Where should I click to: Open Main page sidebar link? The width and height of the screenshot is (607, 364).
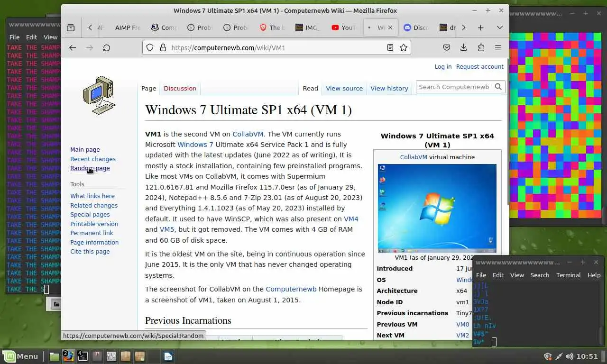(85, 149)
